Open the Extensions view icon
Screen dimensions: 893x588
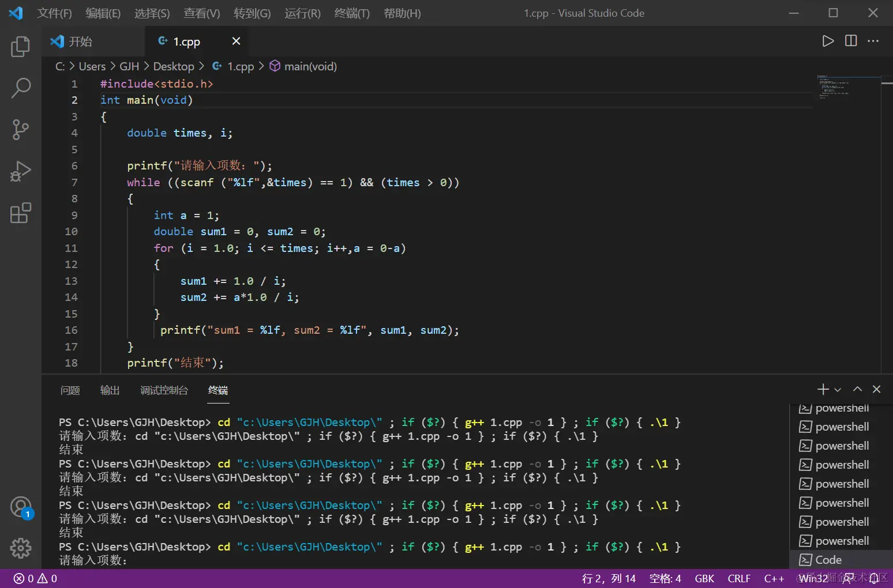pos(20,213)
